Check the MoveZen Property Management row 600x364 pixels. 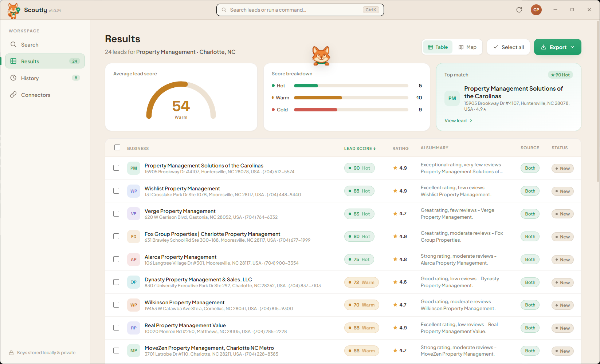(x=116, y=351)
